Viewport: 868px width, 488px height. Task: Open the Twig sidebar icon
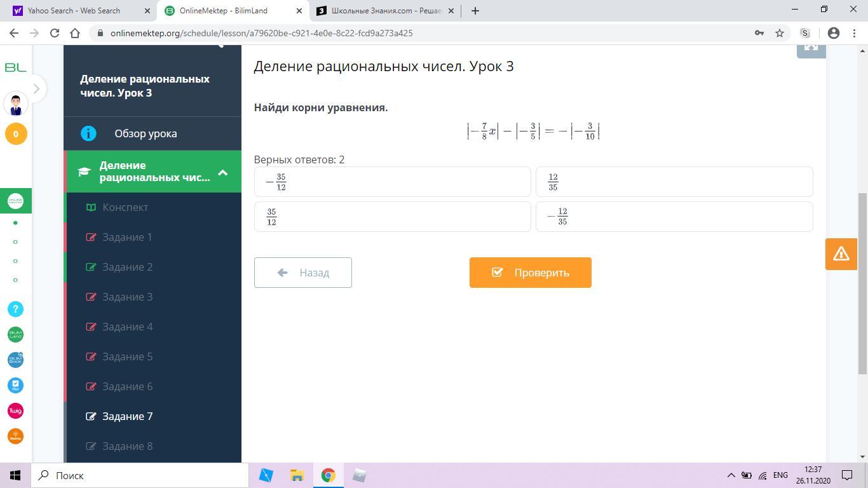tap(15, 410)
